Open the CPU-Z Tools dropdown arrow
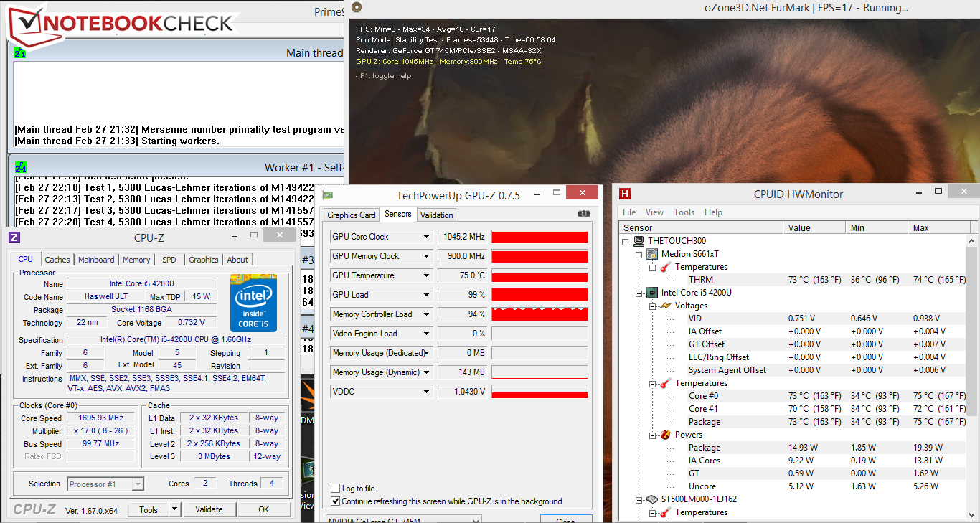Image resolution: width=980 pixels, height=523 pixels. coord(174,509)
